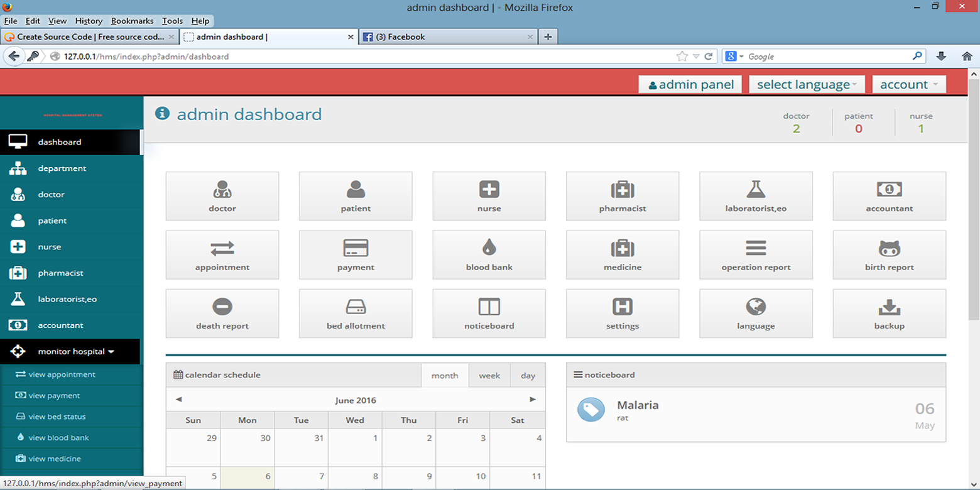Go to next month in calendar
The image size is (980, 490).
pos(533,400)
